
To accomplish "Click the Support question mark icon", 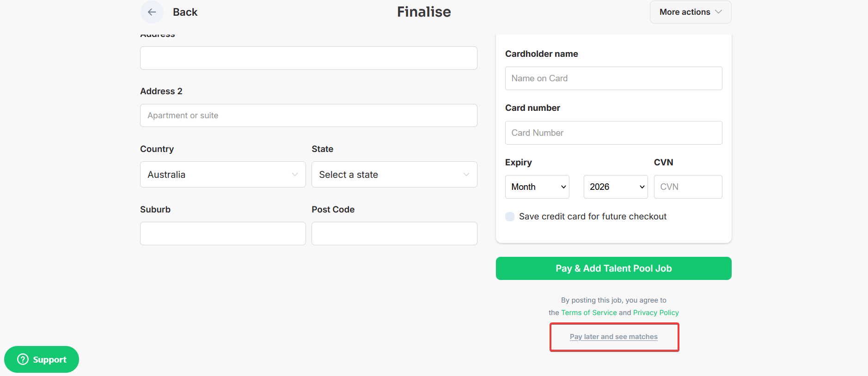I will point(23,359).
